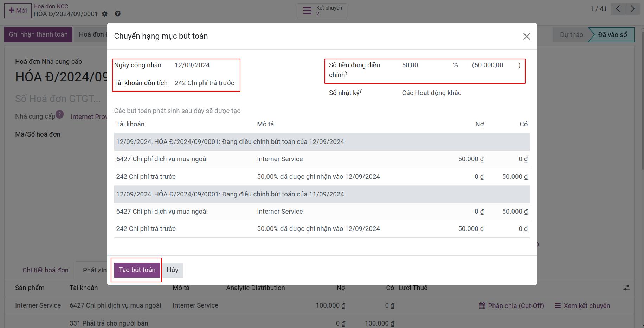Screen dimensions: 644x328
Task: Click Mô tả column header in dialog
Action: coord(265,124)
